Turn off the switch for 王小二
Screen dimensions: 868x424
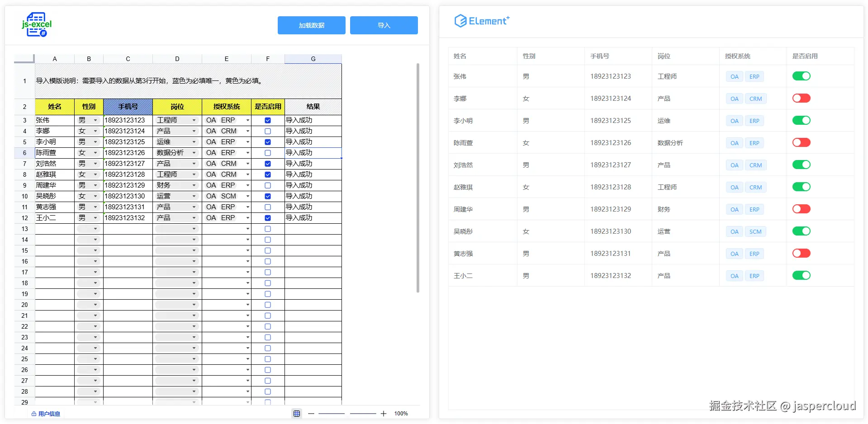point(801,275)
